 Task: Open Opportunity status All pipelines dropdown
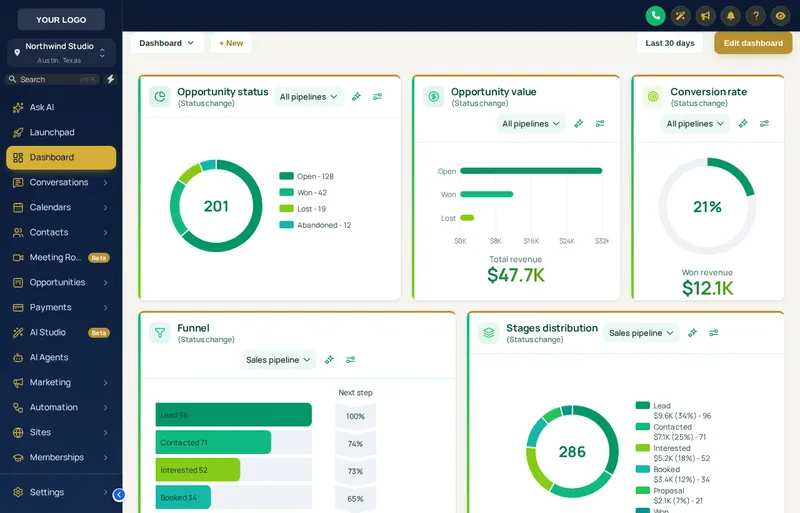click(x=308, y=96)
